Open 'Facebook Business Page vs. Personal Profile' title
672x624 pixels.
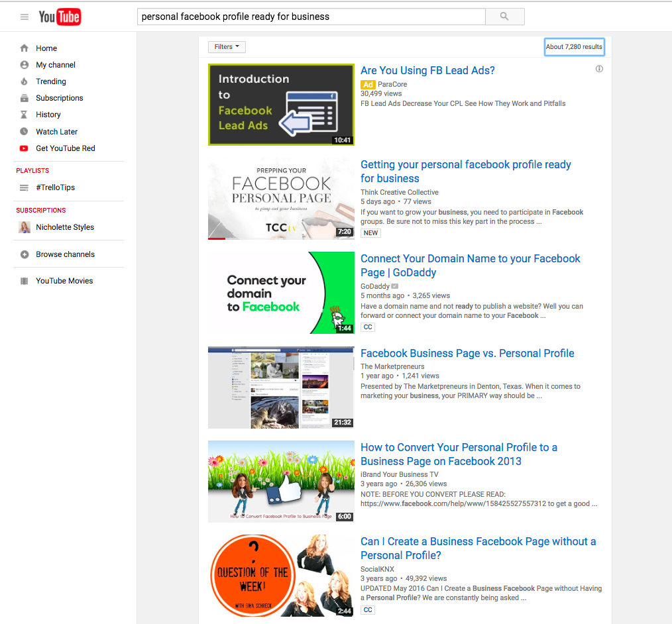point(467,353)
